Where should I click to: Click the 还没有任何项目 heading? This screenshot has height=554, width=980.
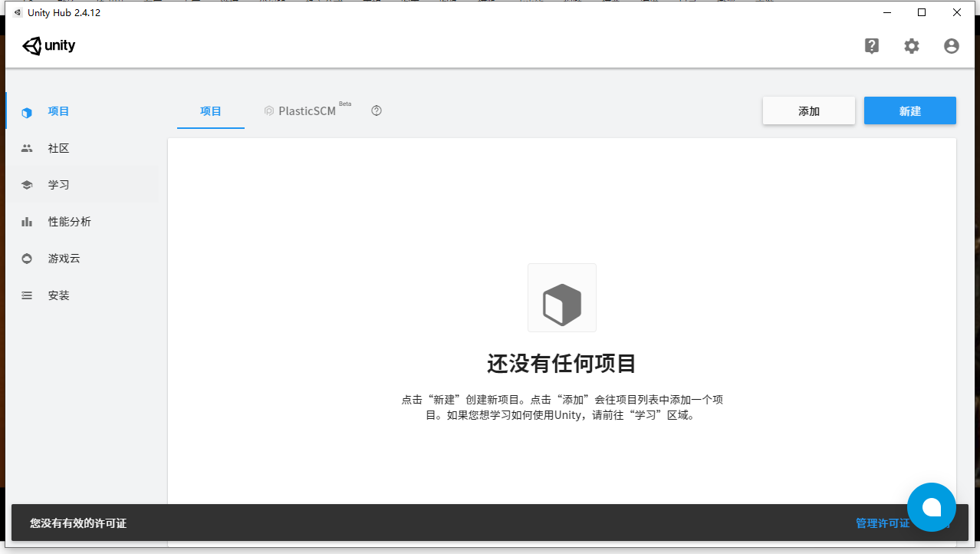tap(562, 364)
